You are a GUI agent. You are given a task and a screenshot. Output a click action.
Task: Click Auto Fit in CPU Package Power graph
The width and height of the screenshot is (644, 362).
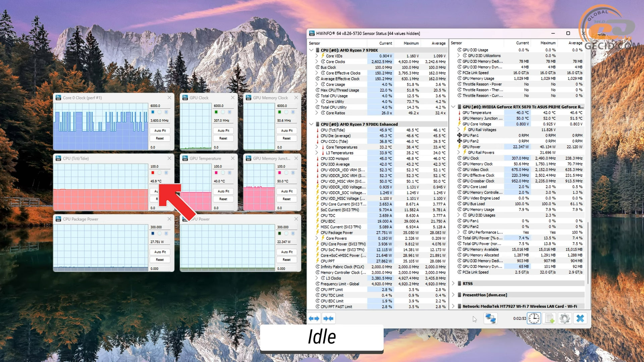point(160,252)
